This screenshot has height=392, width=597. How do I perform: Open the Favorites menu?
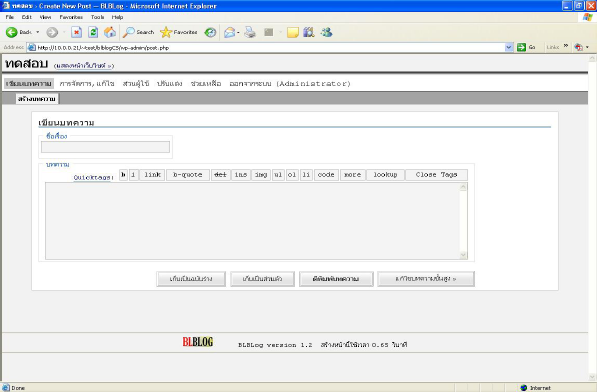(x=71, y=17)
